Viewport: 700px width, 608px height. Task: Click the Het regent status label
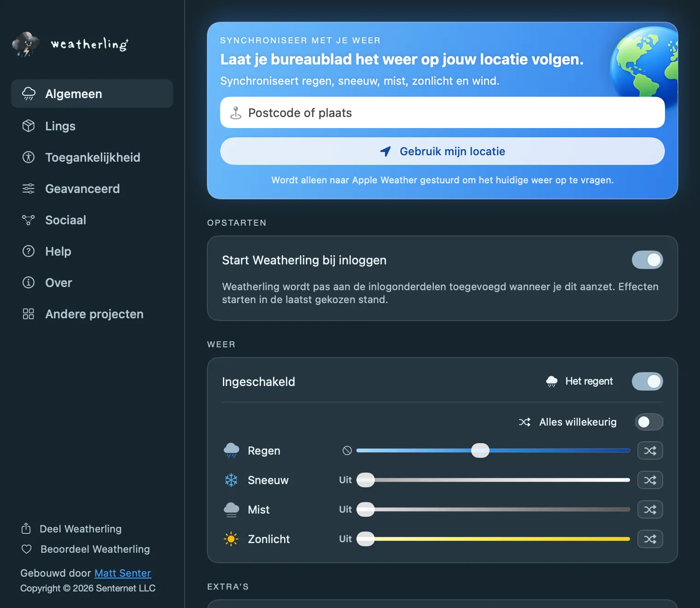(589, 381)
